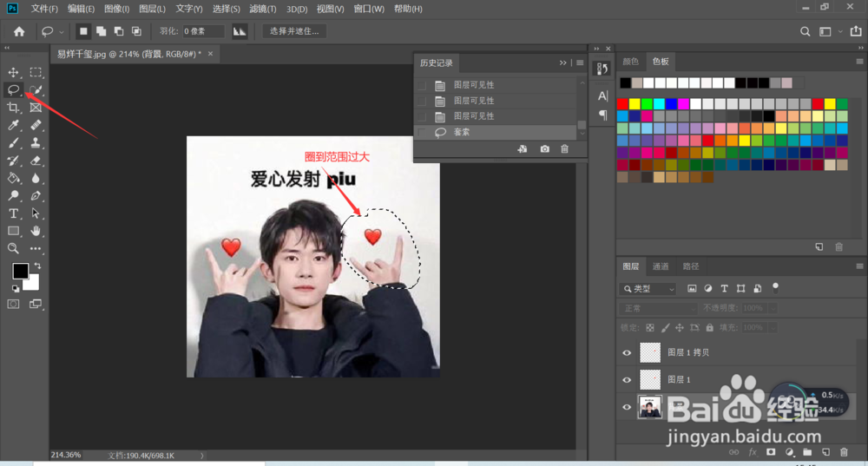Viewport: 868px width, 466px height.
Task: Select the Paint Bucket tool
Action: [13, 178]
